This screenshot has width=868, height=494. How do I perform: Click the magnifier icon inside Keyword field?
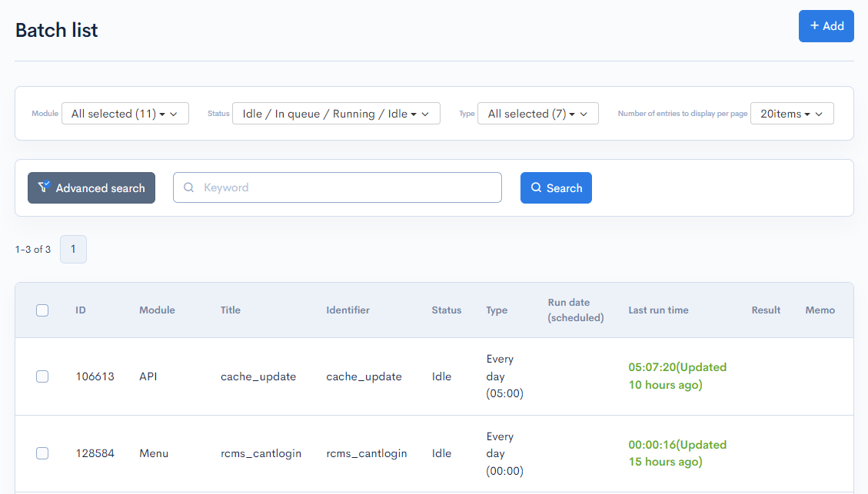click(188, 187)
